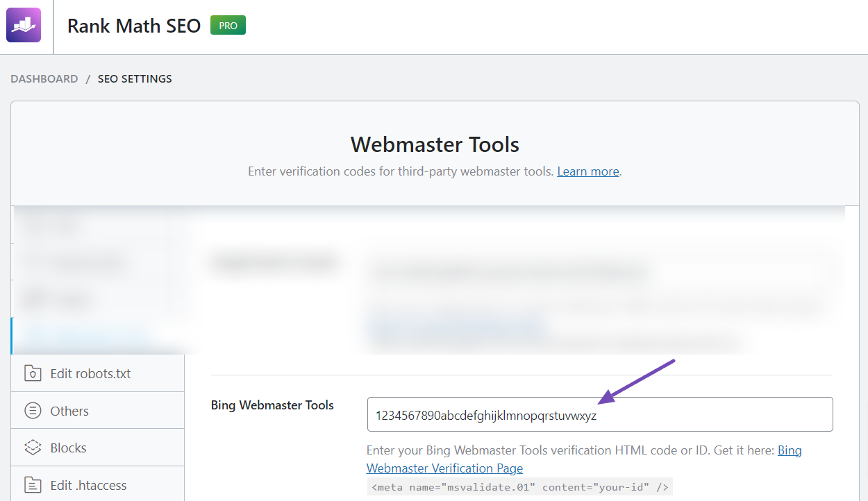This screenshot has height=501, width=868.
Task: Click the Bing Webmaster Tools field label
Action: click(x=272, y=405)
